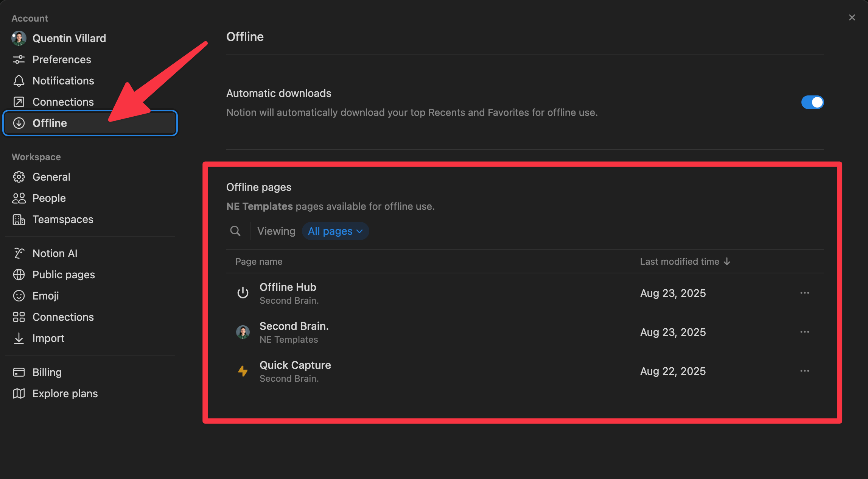Viewport: 868px width, 479px height.
Task: Go to the Preferences settings tab
Action: pos(62,59)
